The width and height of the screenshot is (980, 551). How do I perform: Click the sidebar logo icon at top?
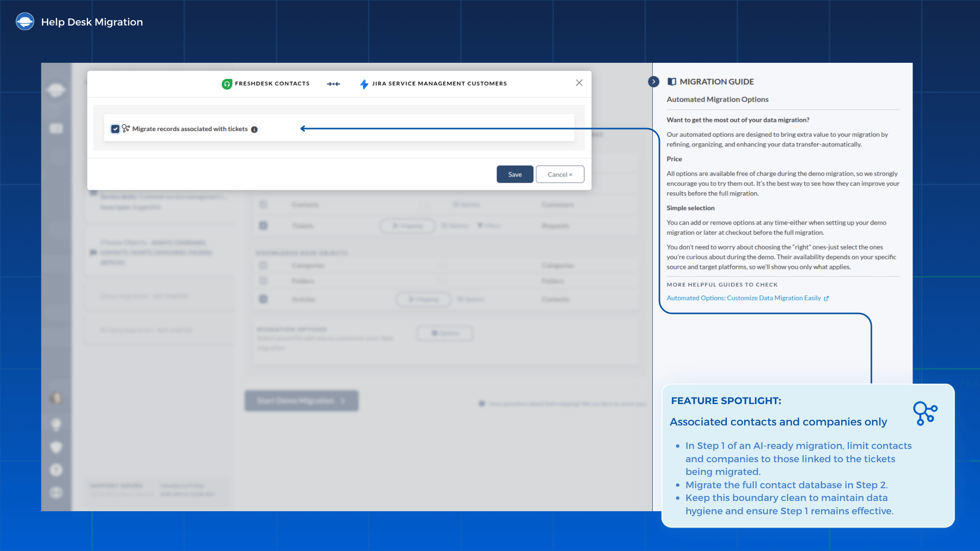(x=56, y=91)
